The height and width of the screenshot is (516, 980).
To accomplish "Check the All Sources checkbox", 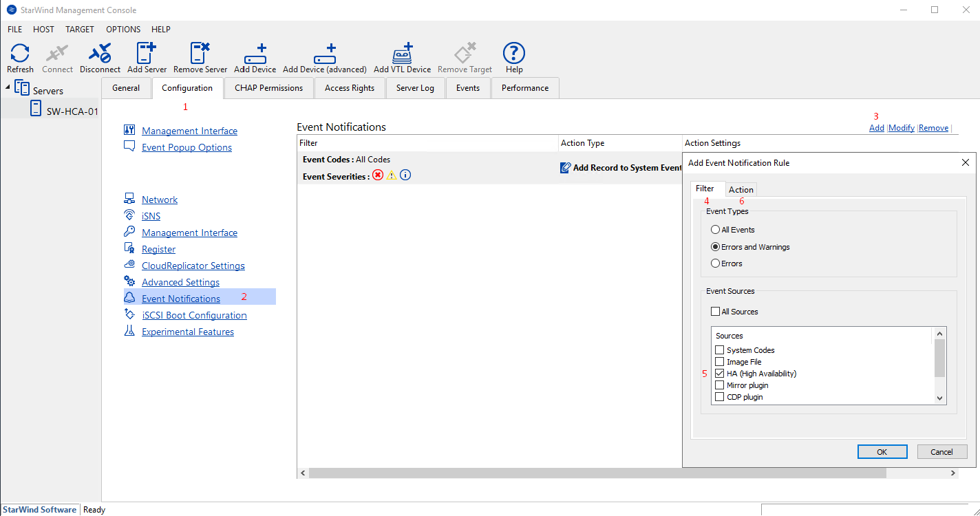I will pos(716,312).
